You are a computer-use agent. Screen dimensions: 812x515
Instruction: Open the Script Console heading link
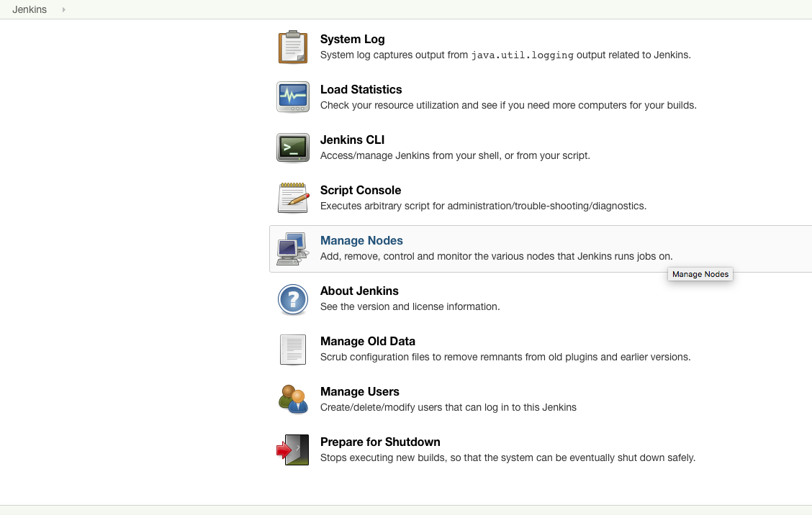tap(361, 190)
